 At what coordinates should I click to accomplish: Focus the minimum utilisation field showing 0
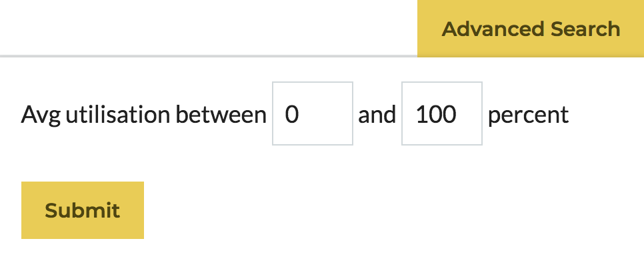tap(313, 113)
